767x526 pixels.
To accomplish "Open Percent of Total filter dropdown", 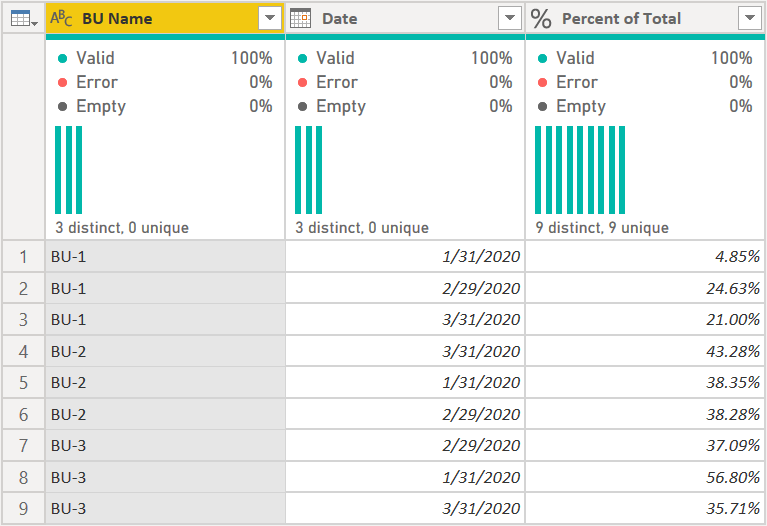I will [749, 18].
